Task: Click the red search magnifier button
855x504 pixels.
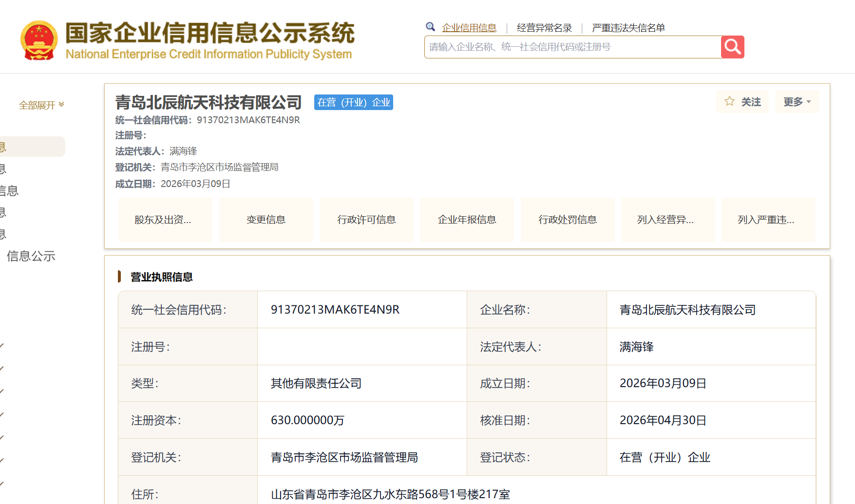Action: tap(732, 47)
